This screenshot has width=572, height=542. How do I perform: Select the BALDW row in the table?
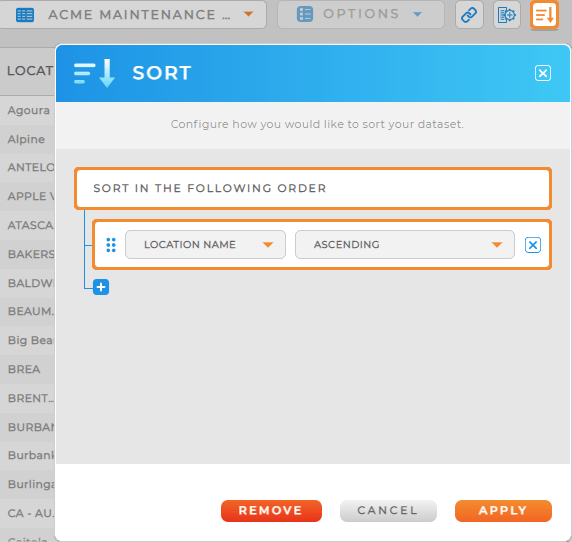click(27, 283)
